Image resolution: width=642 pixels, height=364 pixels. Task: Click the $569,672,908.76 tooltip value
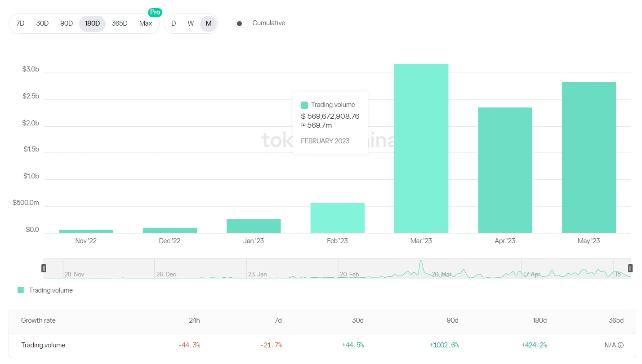pos(330,116)
